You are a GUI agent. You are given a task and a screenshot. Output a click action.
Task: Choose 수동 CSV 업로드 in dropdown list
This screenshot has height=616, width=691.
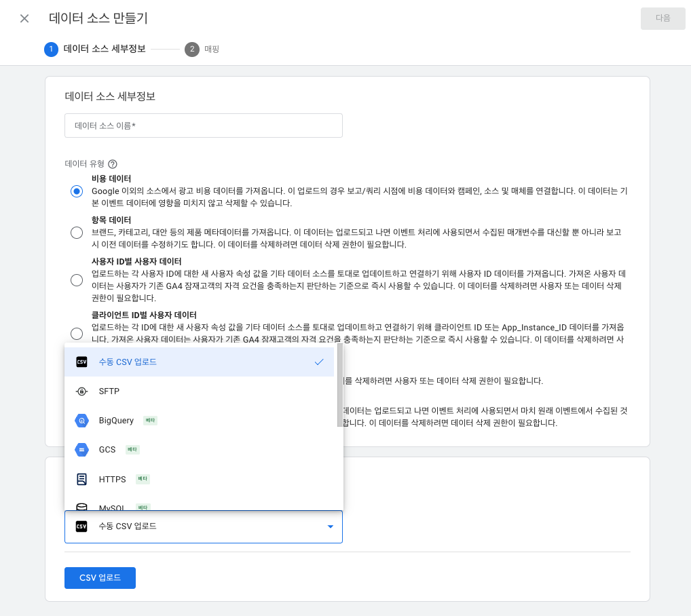pyautogui.click(x=199, y=362)
